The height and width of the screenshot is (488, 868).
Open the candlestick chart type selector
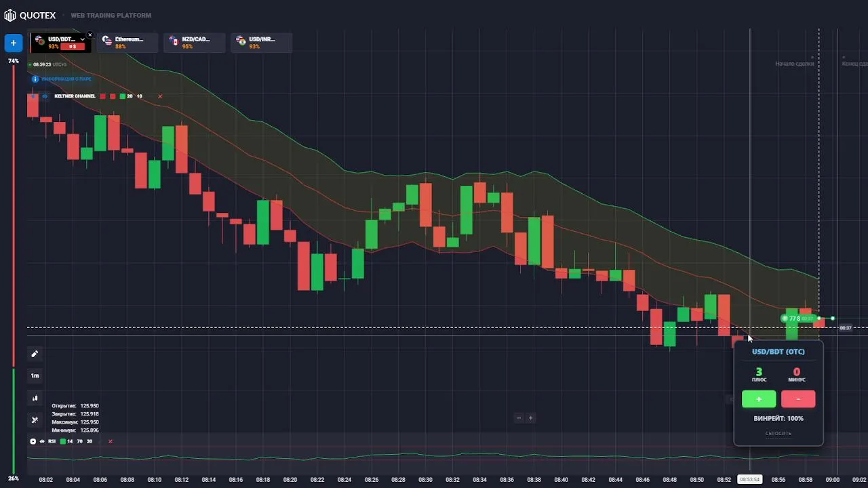[x=35, y=398]
